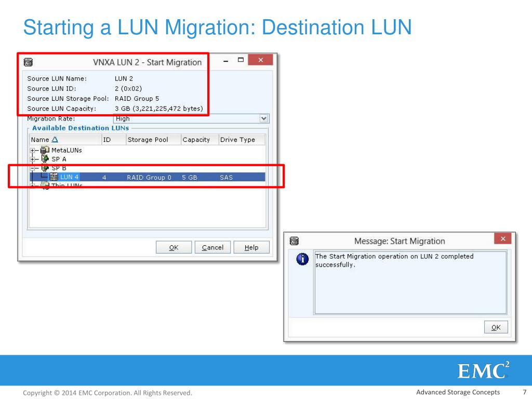The height and width of the screenshot is (399, 532).
Task: Close the Message: Start Migration dialog
Action: click(503, 238)
